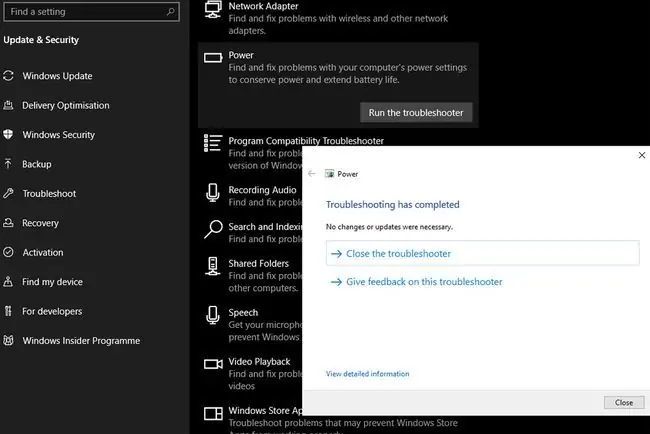Click the search icon in Find a setting
This screenshot has height=434, width=650.
tap(170, 12)
